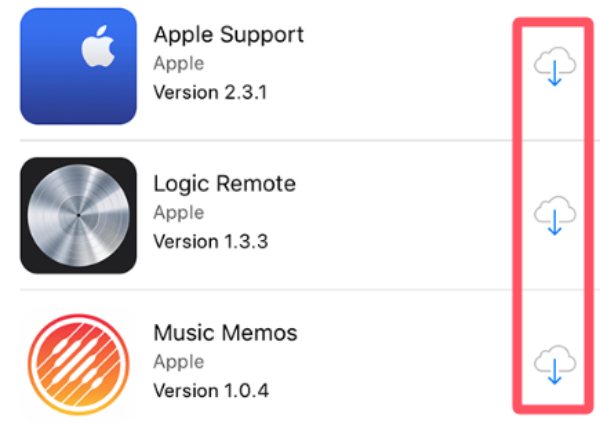Re-download Logic Remote via cloud icon
Viewport: 600px width, 433px height.
pyautogui.click(x=554, y=215)
